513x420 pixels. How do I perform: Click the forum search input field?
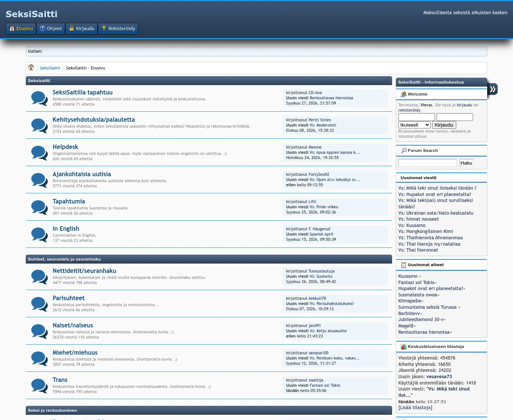pos(428,163)
